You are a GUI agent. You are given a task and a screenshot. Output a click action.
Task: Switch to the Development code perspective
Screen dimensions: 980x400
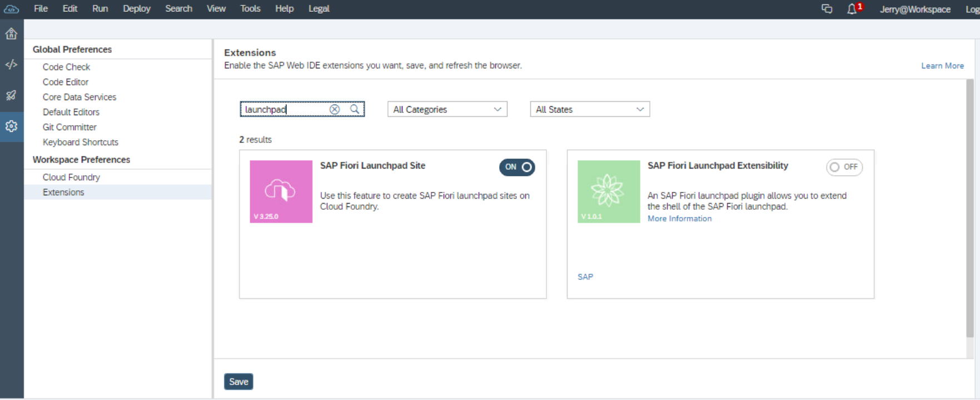(11, 65)
